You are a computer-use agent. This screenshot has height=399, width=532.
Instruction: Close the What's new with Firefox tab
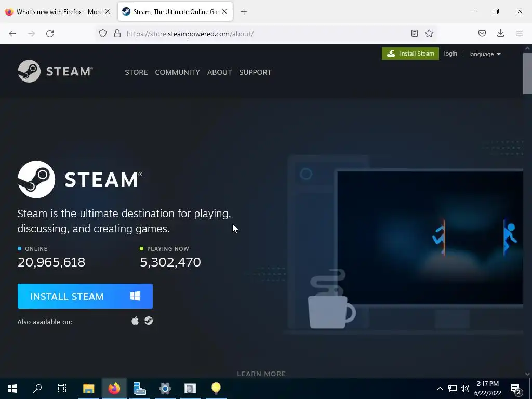(108, 11)
